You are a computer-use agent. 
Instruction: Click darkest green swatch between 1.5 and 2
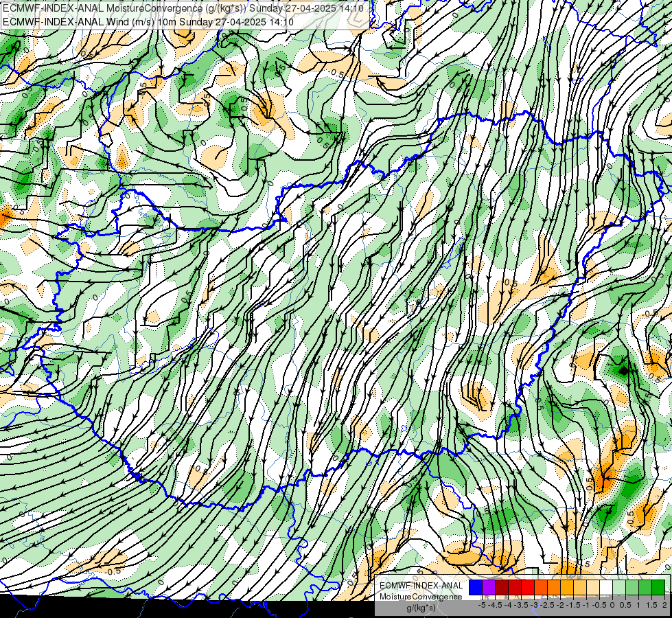pyautogui.click(x=658, y=587)
